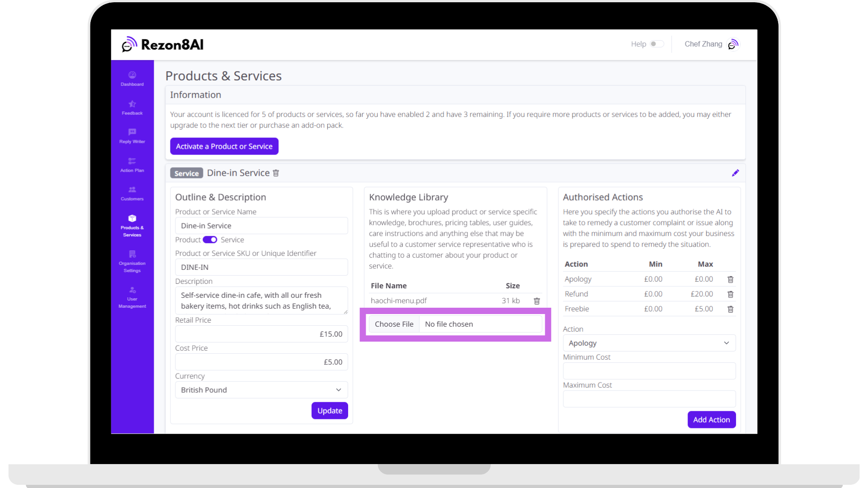Open the Action Plan sidebar icon
The height and width of the screenshot is (488, 868).
pyautogui.click(x=132, y=161)
